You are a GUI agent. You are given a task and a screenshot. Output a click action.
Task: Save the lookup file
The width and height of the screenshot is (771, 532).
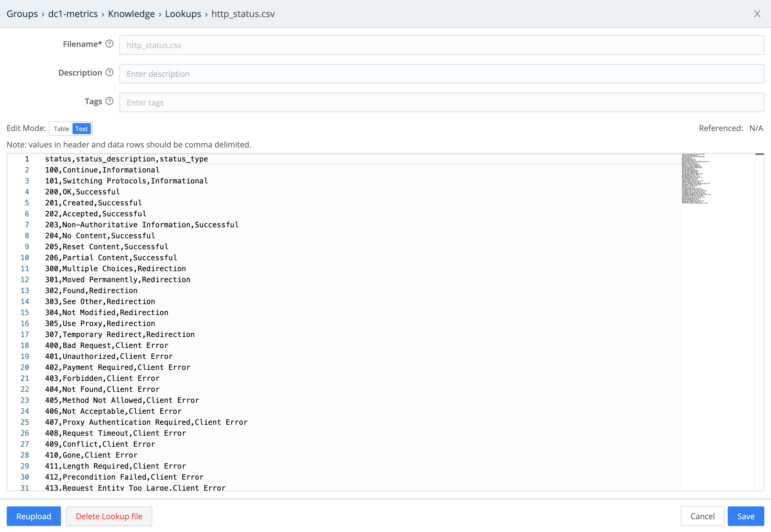click(746, 516)
